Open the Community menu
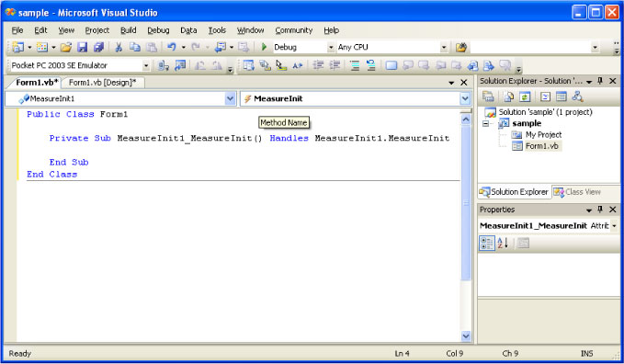Screen dimensions: 624x364 coord(294,30)
